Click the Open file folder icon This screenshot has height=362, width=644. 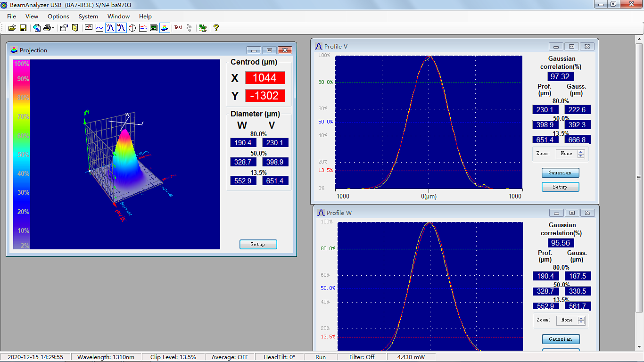coord(12,28)
